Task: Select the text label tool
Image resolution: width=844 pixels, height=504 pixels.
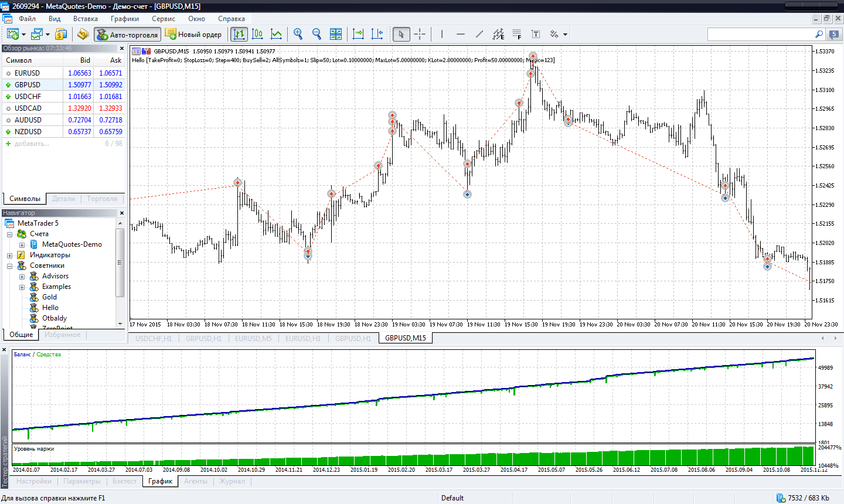Action: (536, 34)
